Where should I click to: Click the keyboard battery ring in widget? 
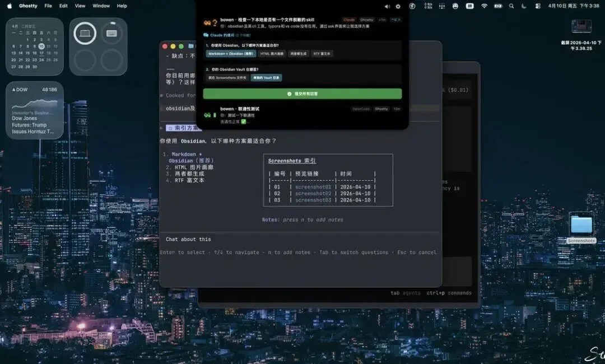click(111, 33)
